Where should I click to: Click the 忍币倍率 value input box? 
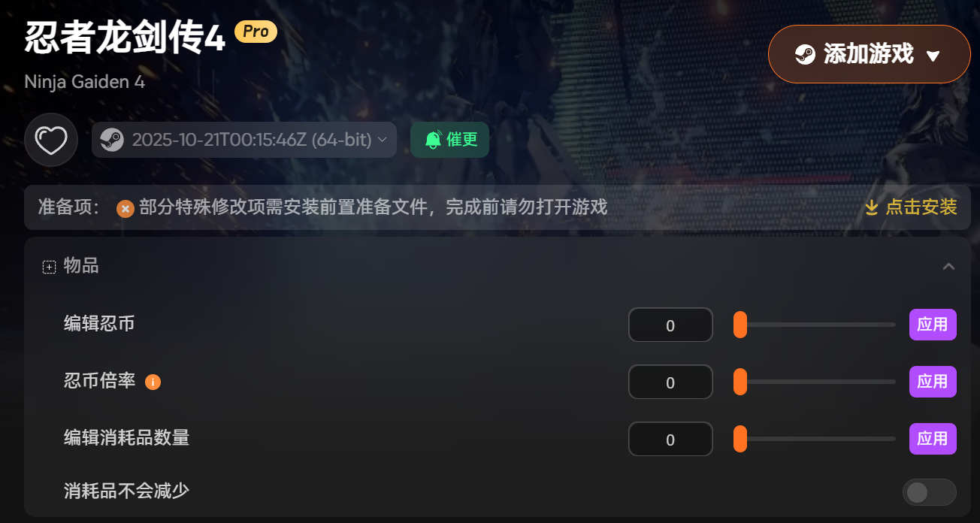(670, 382)
